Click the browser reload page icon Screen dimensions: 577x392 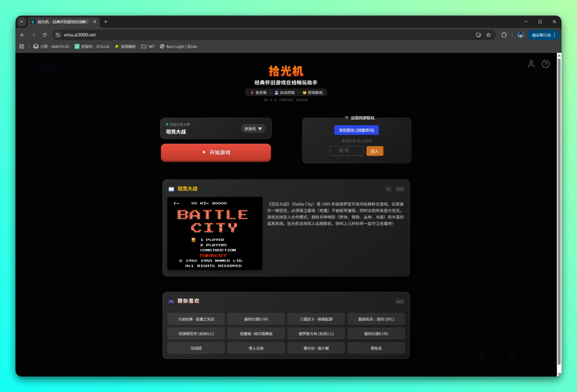click(44, 35)
